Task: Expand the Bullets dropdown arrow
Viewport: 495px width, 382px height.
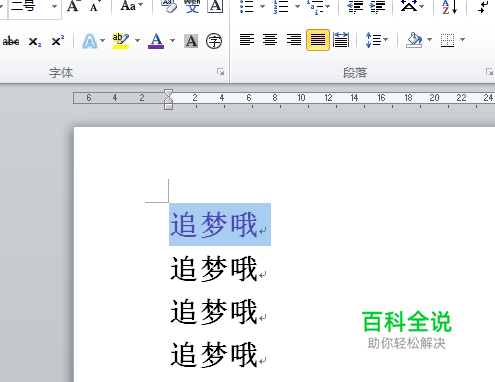Action: click(x=262, y=6)
